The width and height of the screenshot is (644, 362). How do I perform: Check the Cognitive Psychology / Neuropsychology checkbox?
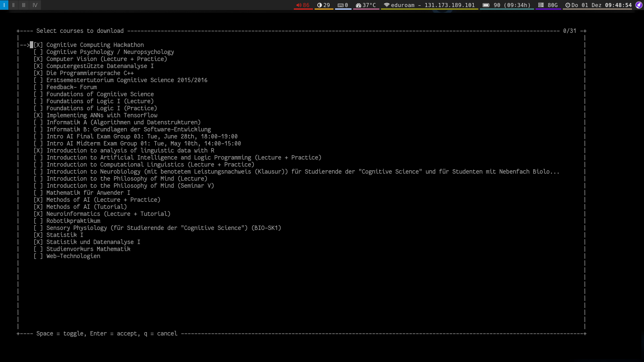tap(38, 52)
